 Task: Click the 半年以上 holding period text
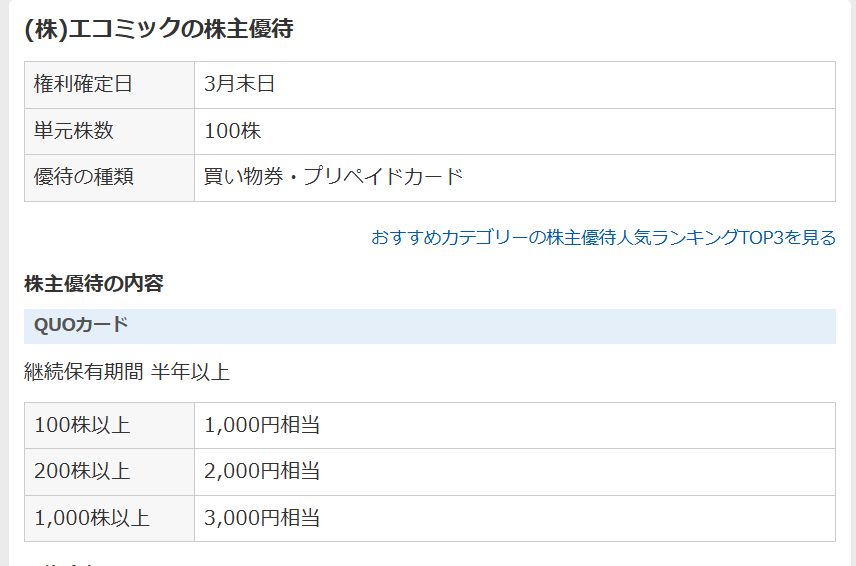click(191, 372)
